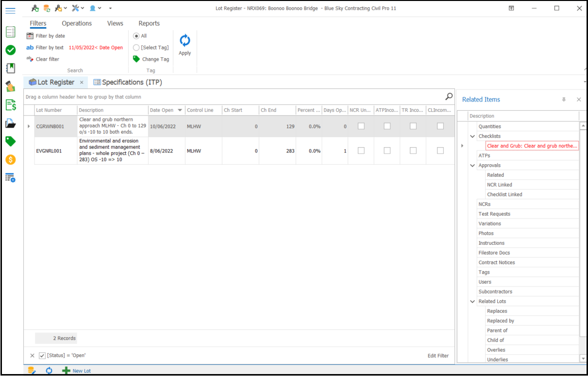Click the Clear filter text label
The image size is (588, 376).
pos(48,59)
